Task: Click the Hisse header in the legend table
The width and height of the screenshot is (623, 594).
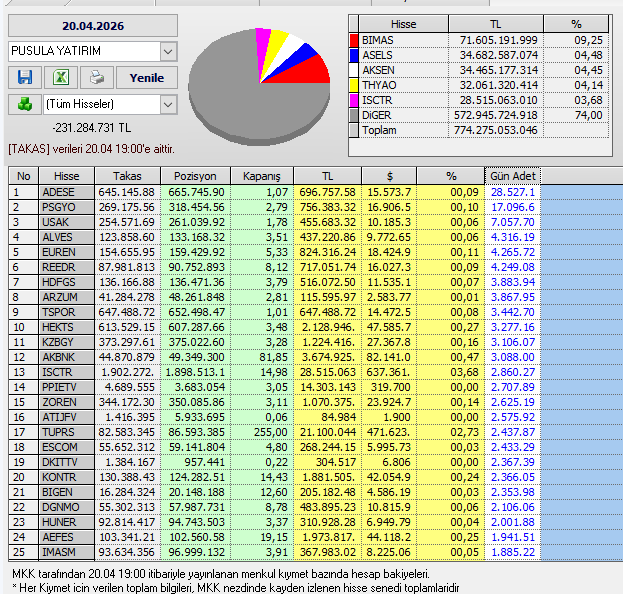Action: (x=403, y=24)
